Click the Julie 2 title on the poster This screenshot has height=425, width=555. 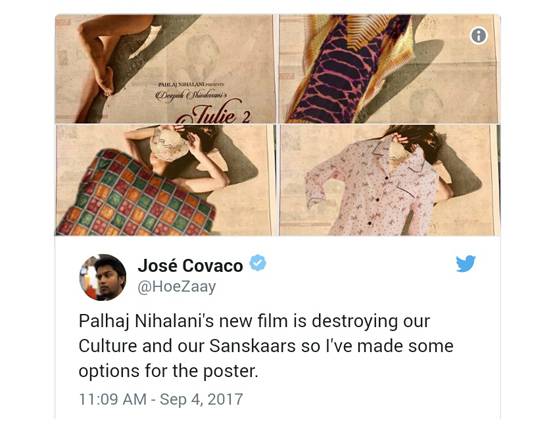219,113
